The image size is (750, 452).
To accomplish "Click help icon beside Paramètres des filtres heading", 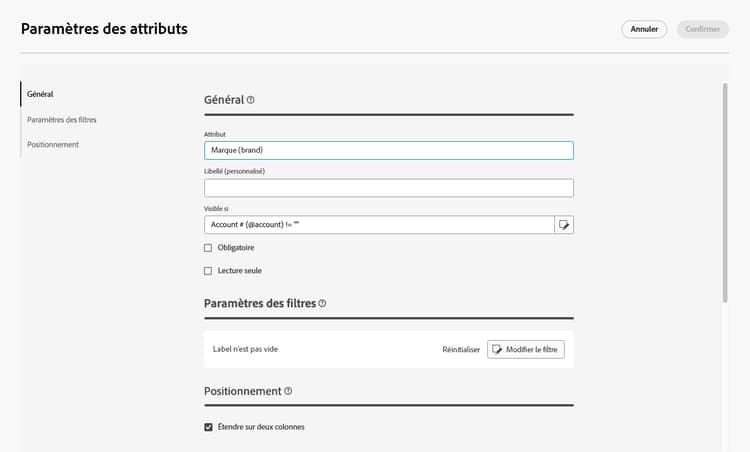I will pos(322,303).
